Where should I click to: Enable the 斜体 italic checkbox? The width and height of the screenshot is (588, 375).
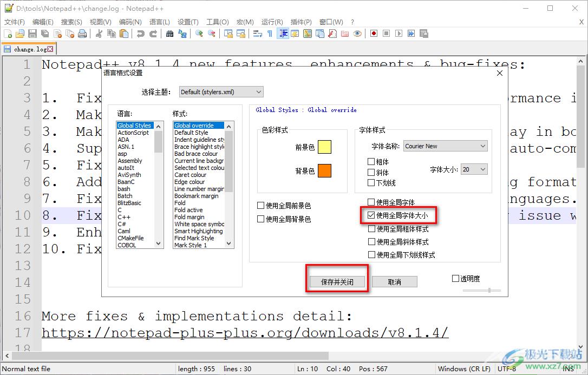[x=371, y=172]
